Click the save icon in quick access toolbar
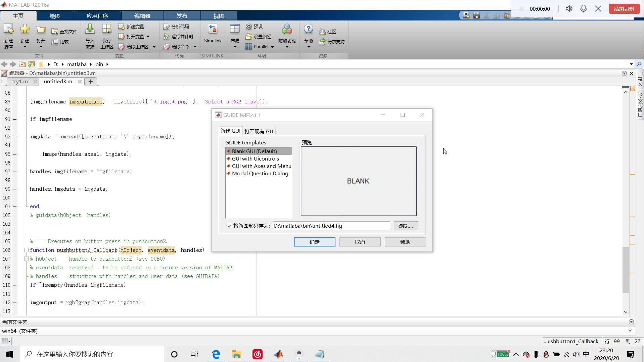The width and height of the screenshot is (644, 362). [x=476, y=15]
